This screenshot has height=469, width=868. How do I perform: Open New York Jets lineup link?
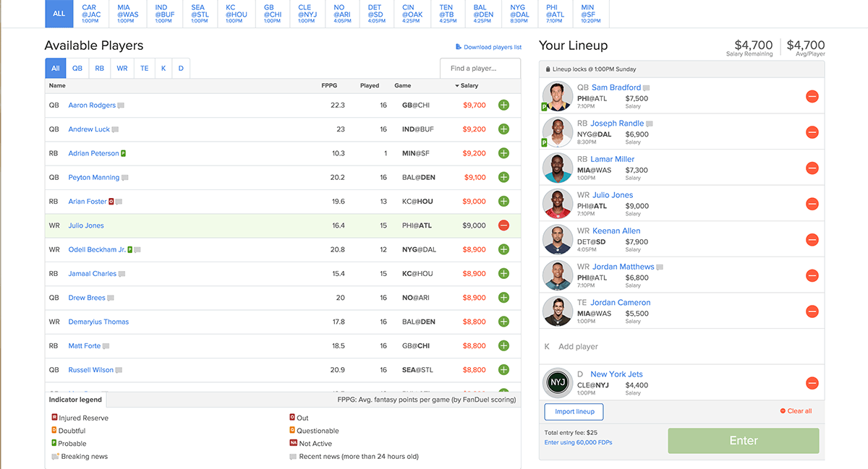[x=616, y=374]
